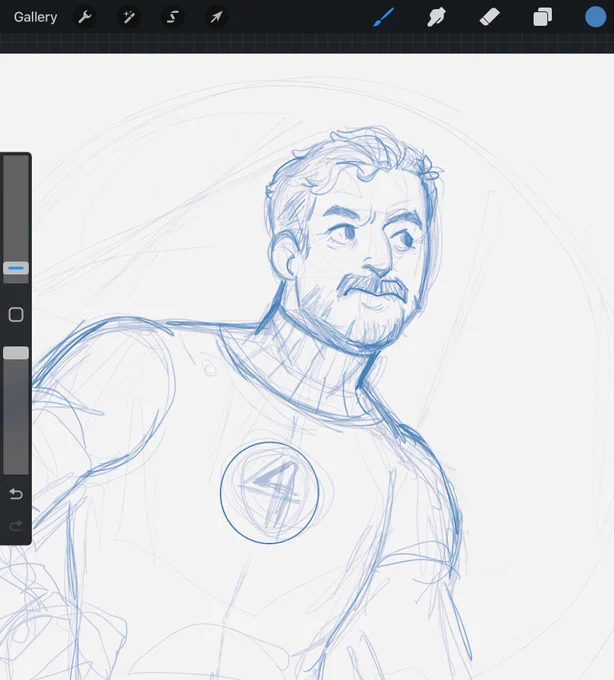The image size is (614, 680).
Task: Activate the Transform arrow tool
Action: pyautogui.click(x=216, y=17)
